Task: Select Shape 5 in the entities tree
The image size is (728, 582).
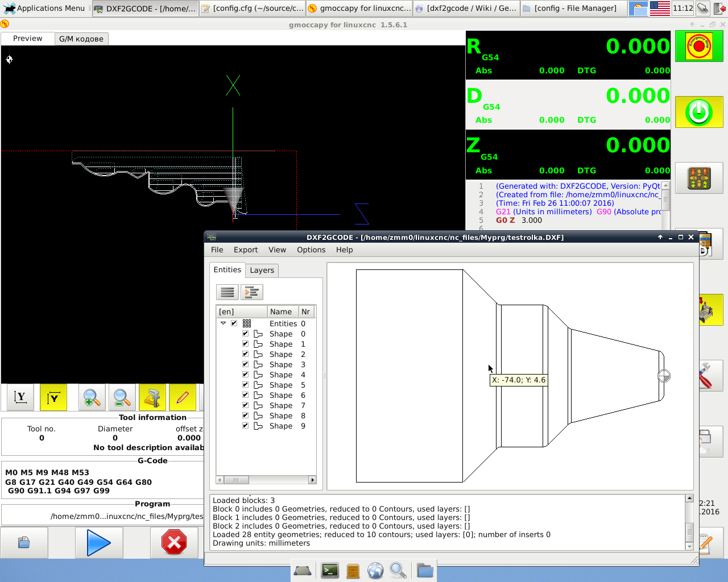Action: pyautogui.click(x=281, y=385)
